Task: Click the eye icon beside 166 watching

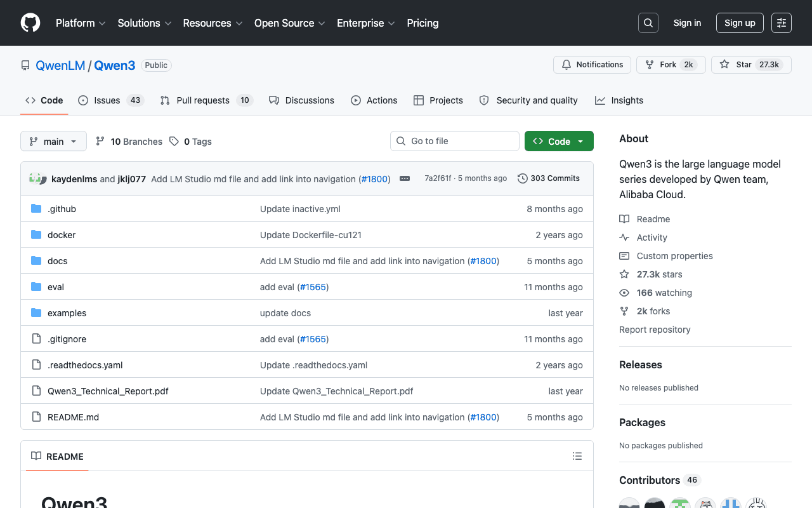Action: (624, 293)
